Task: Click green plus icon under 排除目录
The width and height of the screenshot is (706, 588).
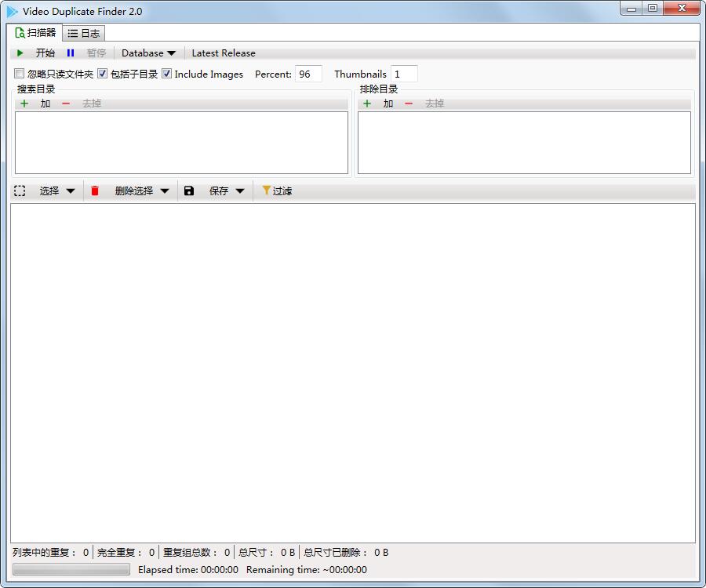Action: point(367,103)
